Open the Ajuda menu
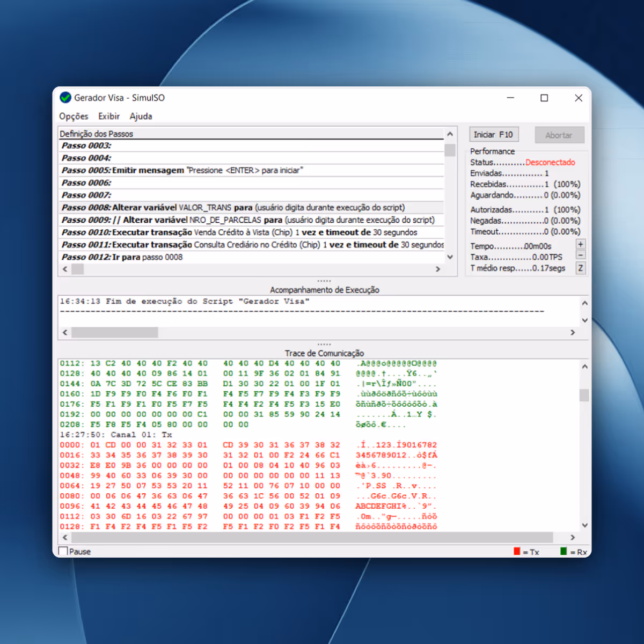Screen dimensions: 644x644 [141, 116]
